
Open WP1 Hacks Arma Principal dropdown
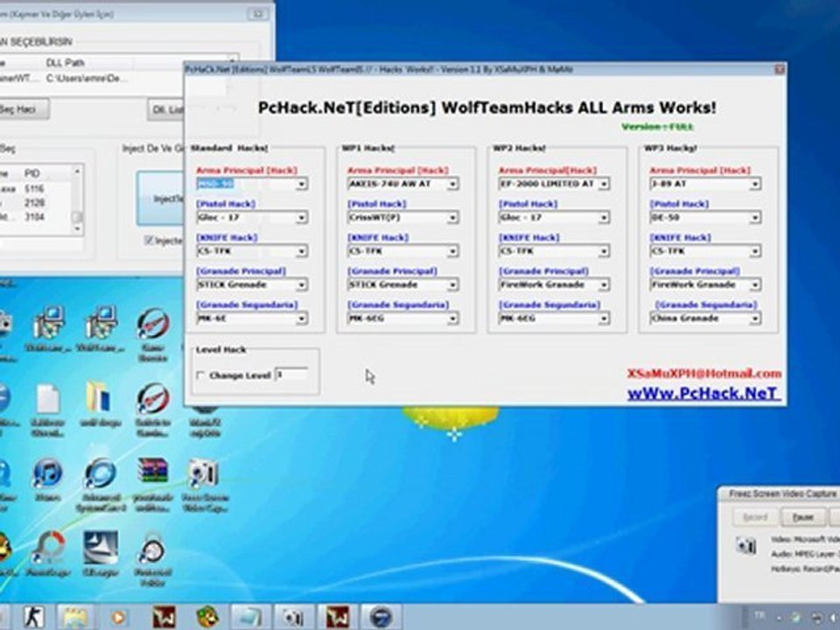pyautogui.click(x=452, y=185)
